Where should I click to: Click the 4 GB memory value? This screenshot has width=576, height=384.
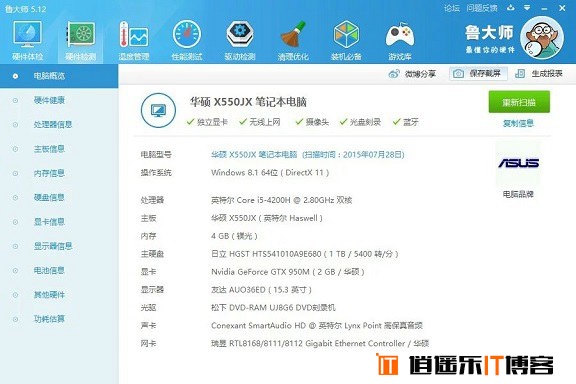click(234, 236)
